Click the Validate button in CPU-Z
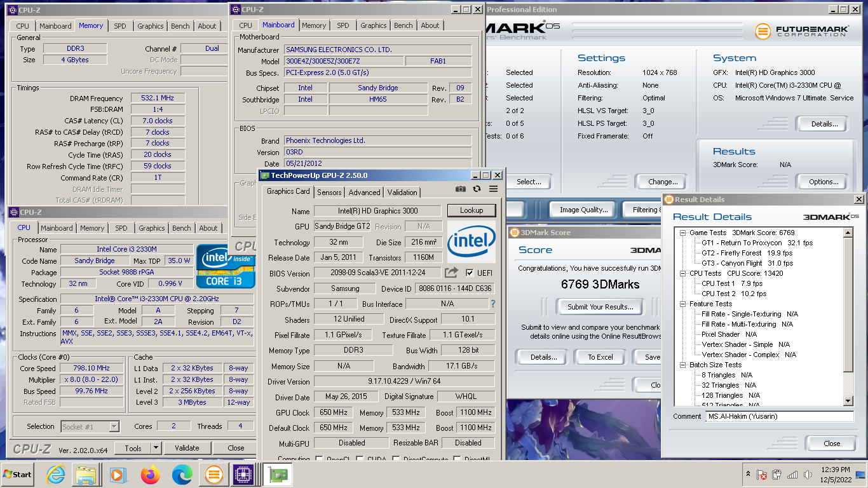This screenshot has width=868, height=488. point(187,448)
